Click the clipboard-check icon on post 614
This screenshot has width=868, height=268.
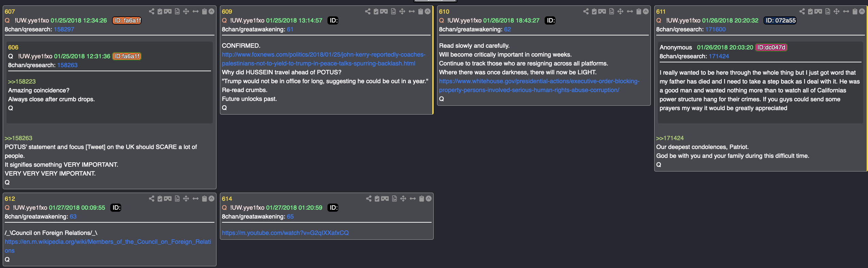377,198
